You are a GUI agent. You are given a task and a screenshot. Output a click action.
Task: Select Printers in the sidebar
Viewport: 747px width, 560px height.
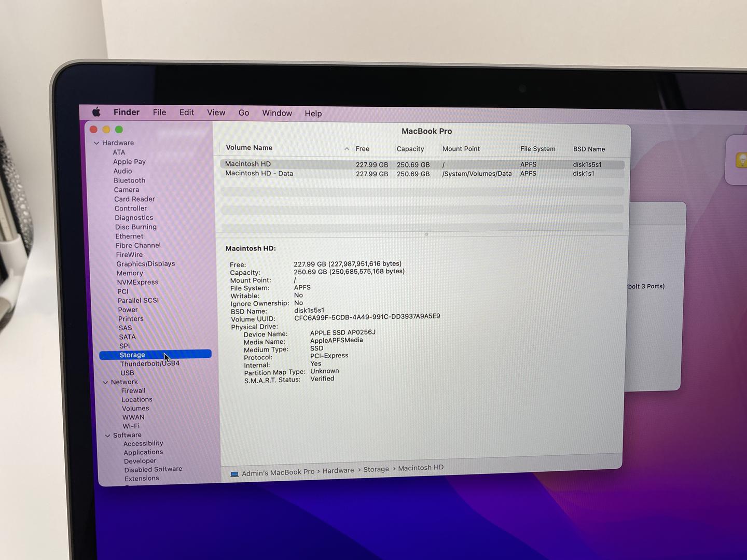coord(131,318)
